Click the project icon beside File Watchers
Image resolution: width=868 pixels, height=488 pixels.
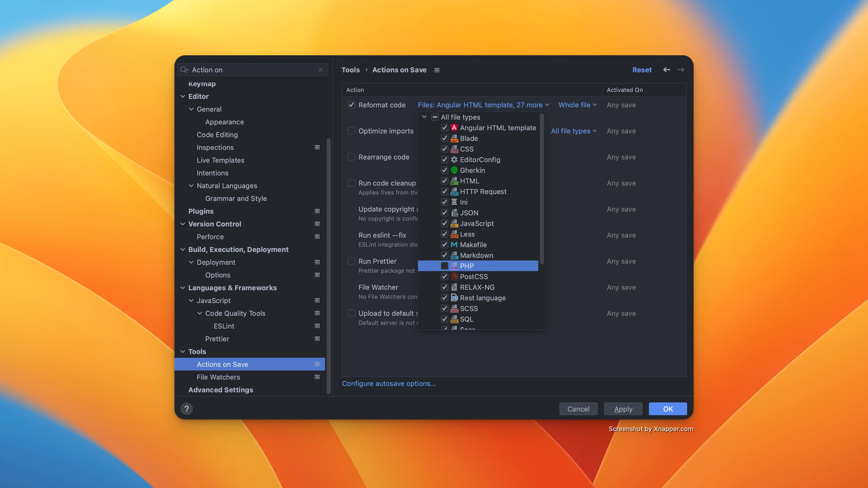[x=317, y=377]
